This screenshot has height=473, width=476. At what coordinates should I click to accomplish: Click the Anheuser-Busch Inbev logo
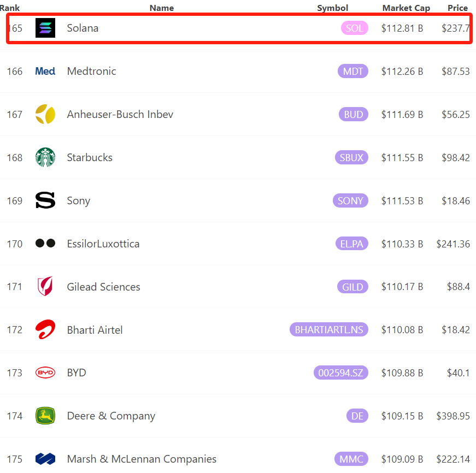[45, 114]
